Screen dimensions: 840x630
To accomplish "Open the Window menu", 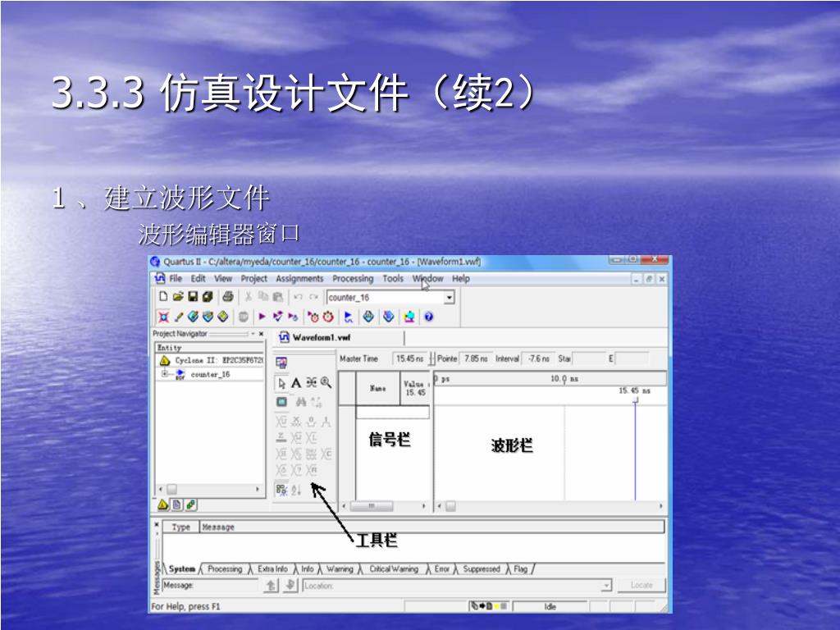I will click(x=427, y=279).
